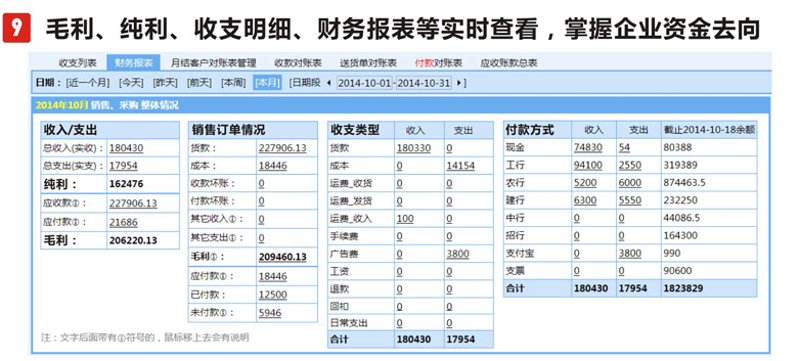Open 建行 expense value 5550
The height and width of the screenshot is (361, 800).
pyautogui.click(x=630, y=201)
